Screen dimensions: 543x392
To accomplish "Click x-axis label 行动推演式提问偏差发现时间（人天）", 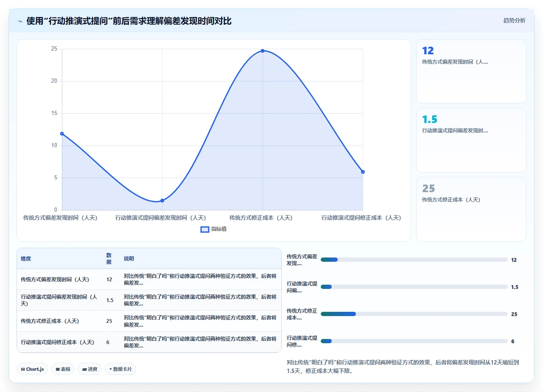I will [x=160, y=218].
